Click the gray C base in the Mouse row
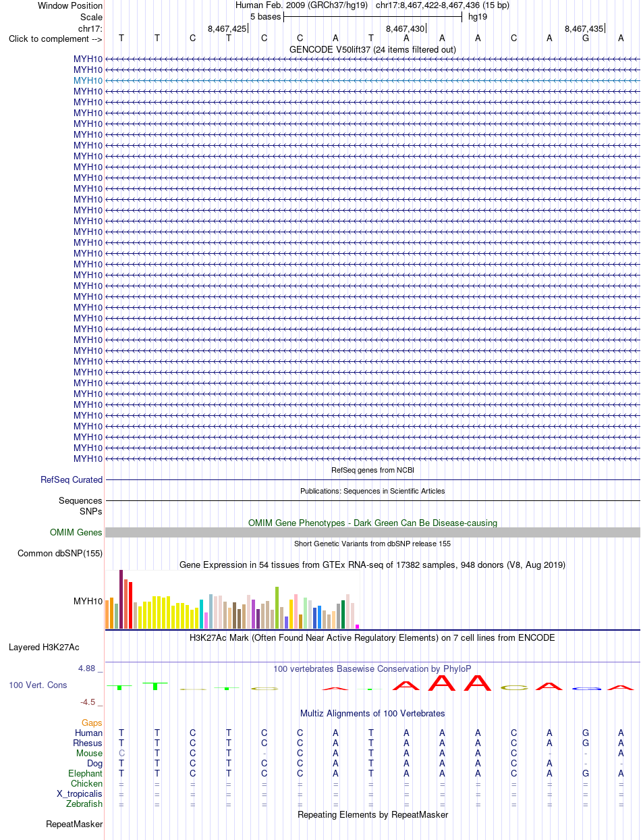The width and height of the screenshot is (641, 840). click(121, 754)
